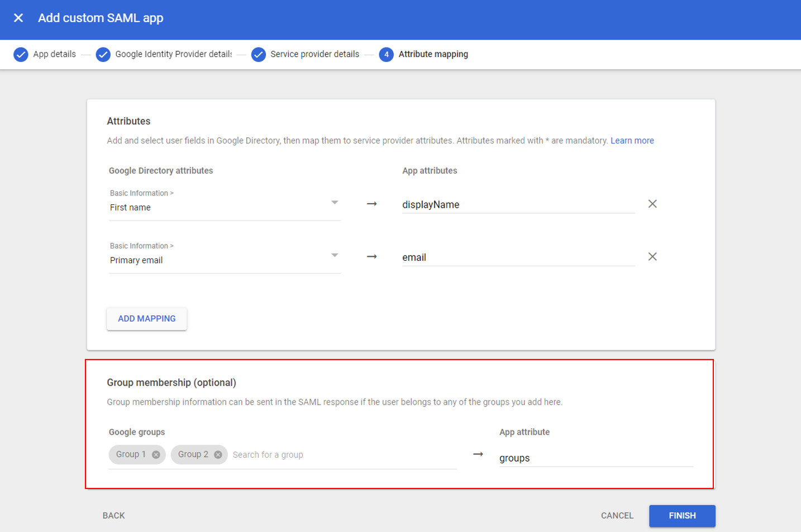Click the App details step checkmark icon
The height and width of the screenshot is (532, 801).
click(x=21, y=55)
